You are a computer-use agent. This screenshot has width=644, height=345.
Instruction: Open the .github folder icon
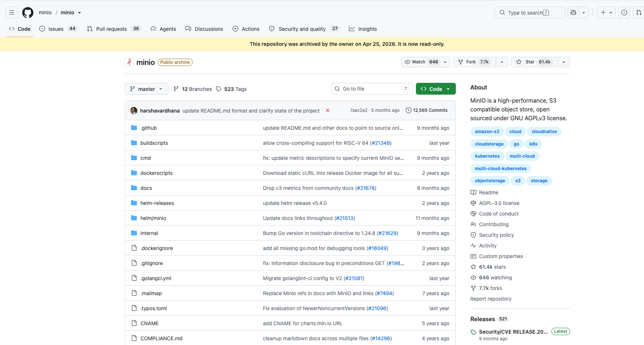click(x=134, y=128)
